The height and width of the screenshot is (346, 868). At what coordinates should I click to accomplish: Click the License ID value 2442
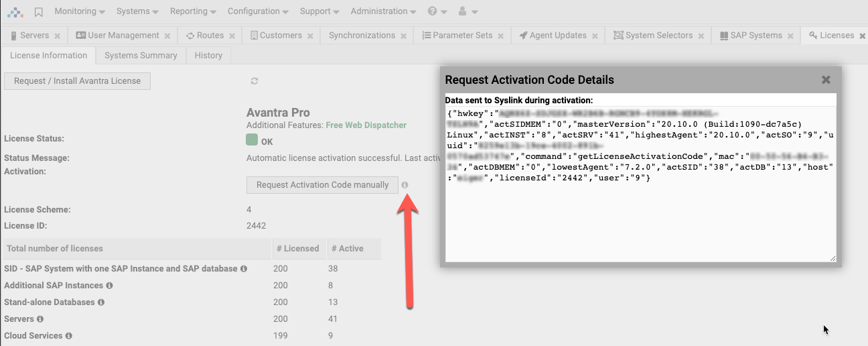click(x=257, y=226)
